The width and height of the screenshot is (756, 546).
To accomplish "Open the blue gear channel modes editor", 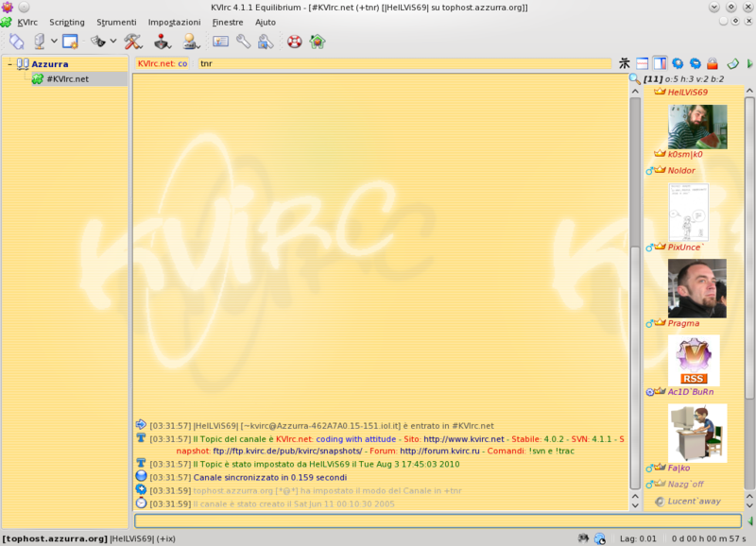I will pos(678,63).
